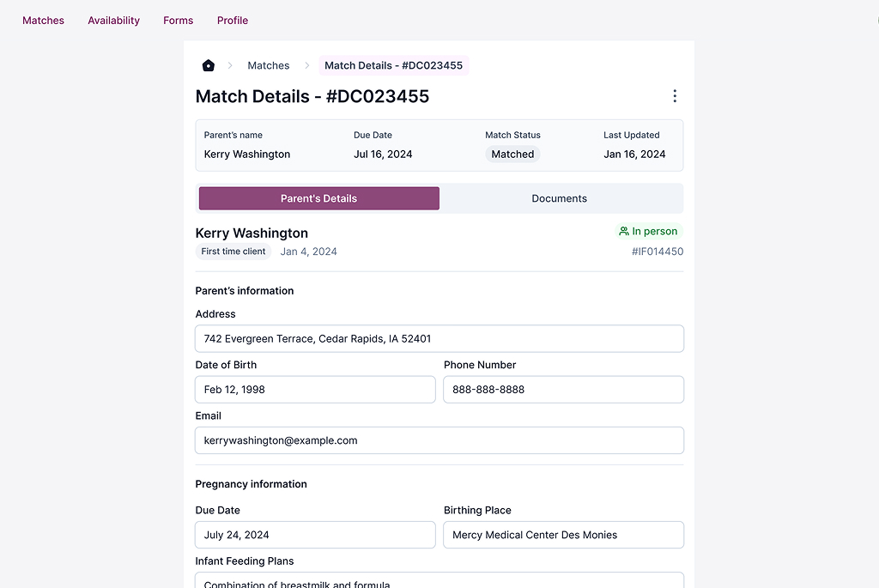Click the Matches breadcrumb link
The width and height of the screenshot is (879, 588).
click(x=269, y=65)
